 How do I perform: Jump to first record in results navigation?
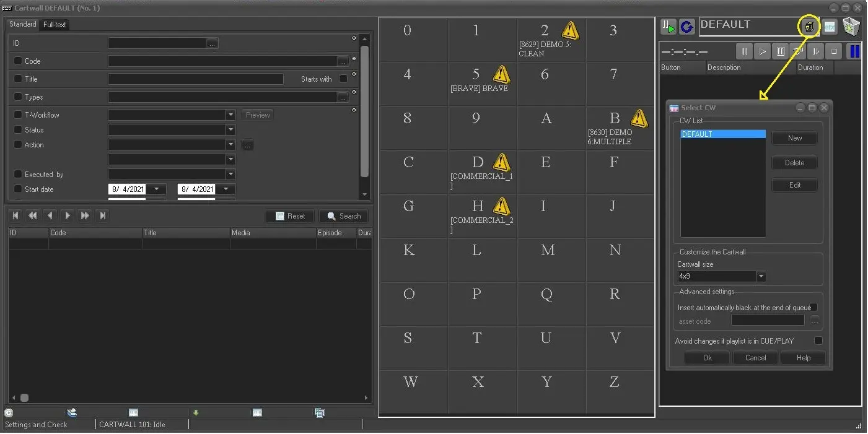tap(15, 215)
